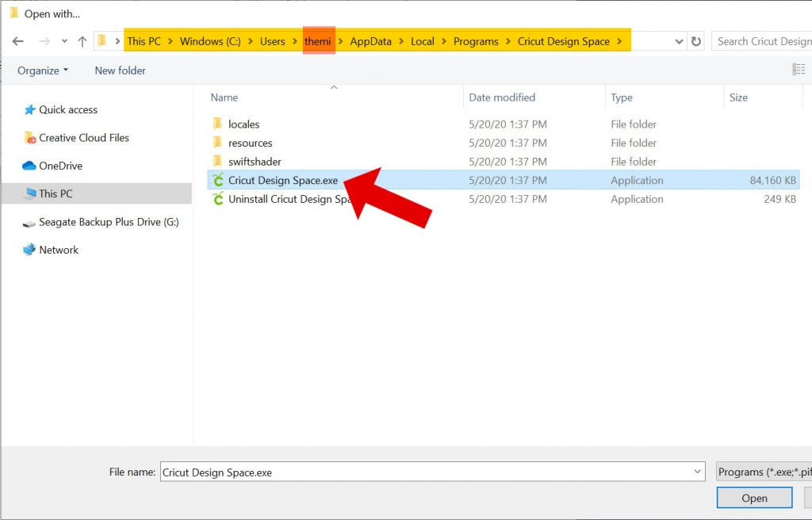Select OneDrive in navigation pane

[x=60, y=166]
